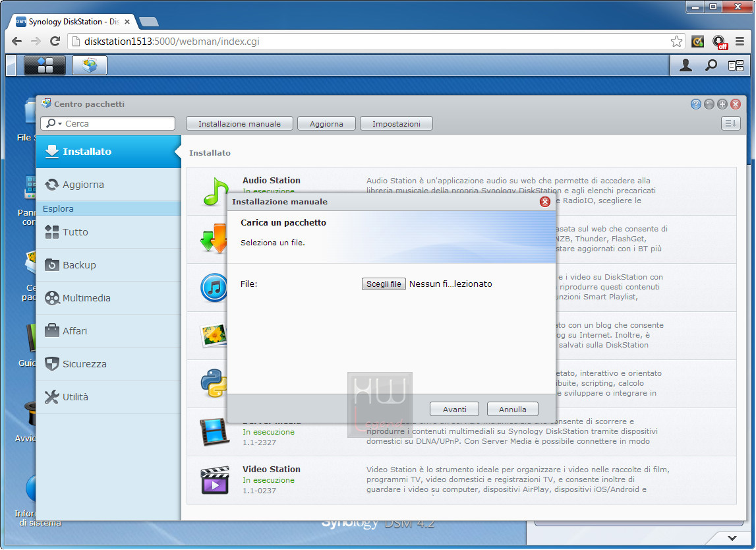The width and height of the screenshot is (756, 550).
Task: Open the DSM user options icon
Action: tap(685, 65)
